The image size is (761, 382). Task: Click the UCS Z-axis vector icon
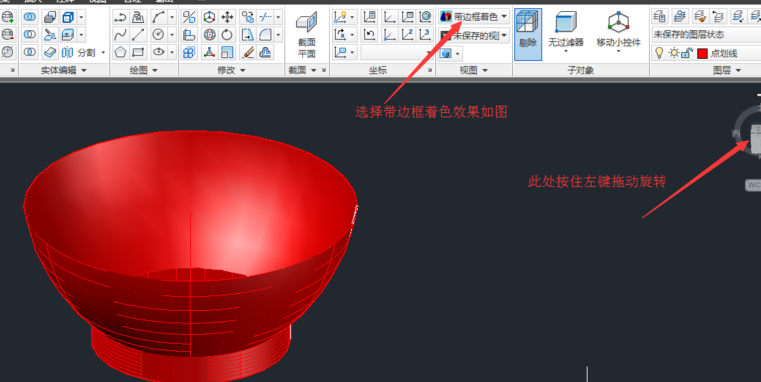tap(408, 34)
